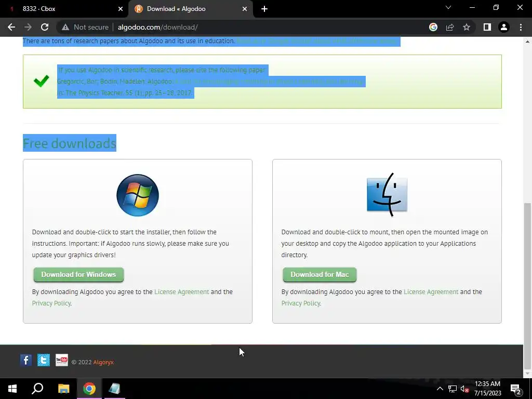Open File Explorer from taskbar
Image resolution: width=532 pixels, height=399 pixels.
[63, 389]
